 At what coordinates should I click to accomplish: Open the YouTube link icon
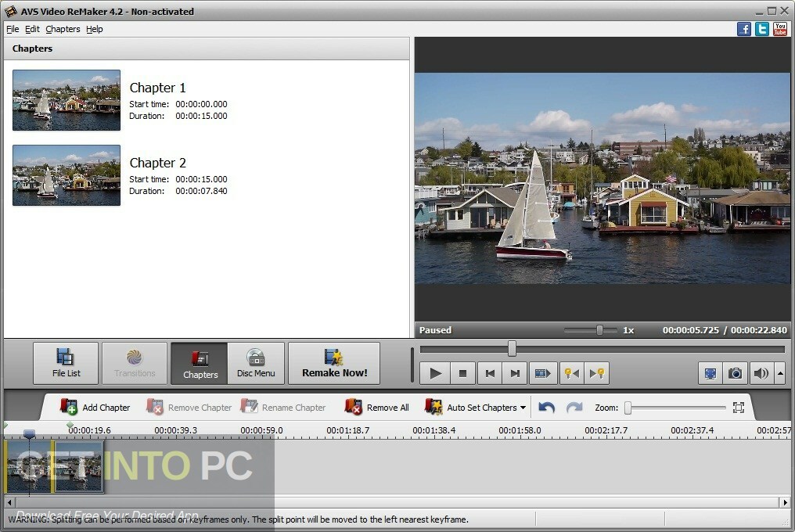click(x=780, y=29)
